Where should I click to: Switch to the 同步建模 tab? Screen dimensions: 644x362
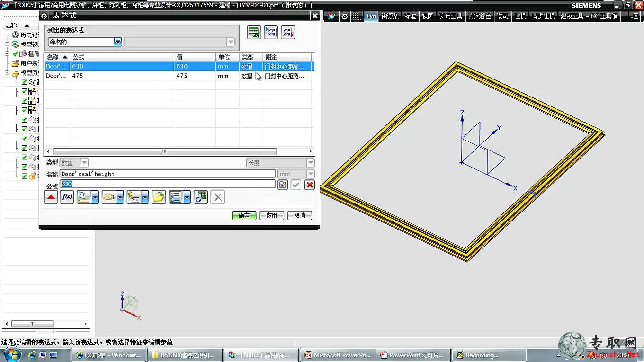[543, 16]
